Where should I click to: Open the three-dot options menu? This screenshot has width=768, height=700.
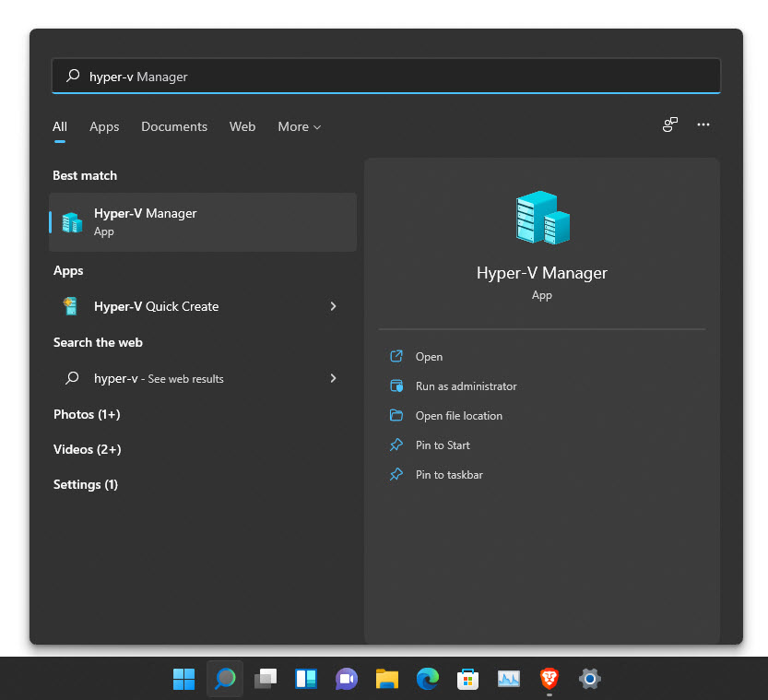pyautogui.click(x=703, y=125)
